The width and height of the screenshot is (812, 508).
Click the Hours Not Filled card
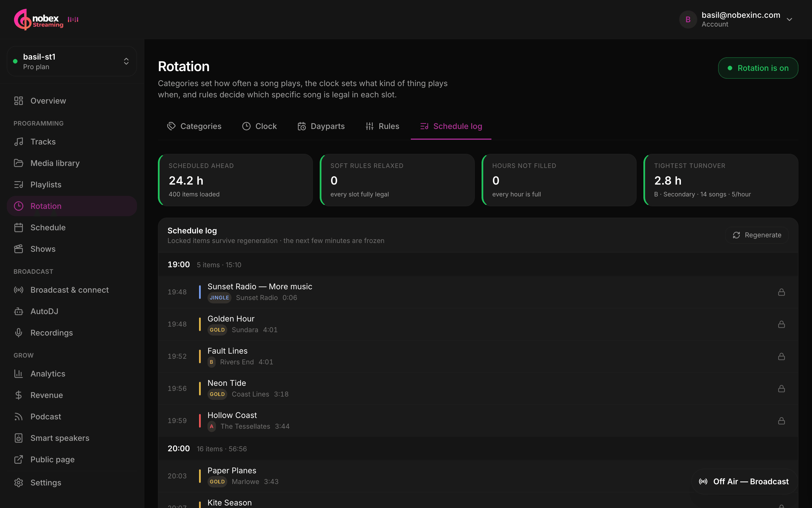(x=559, y=180)
